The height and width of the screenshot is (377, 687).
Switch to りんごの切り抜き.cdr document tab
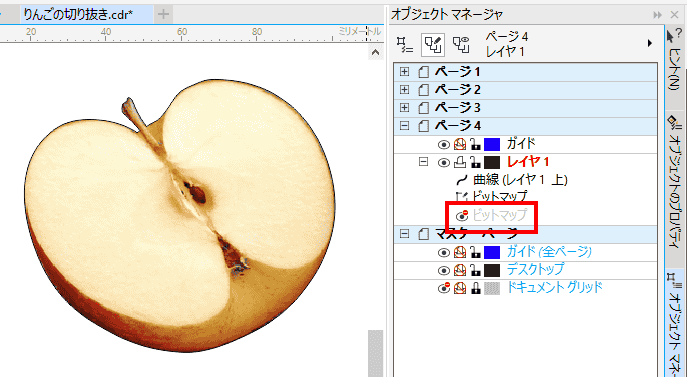(87, 14)
